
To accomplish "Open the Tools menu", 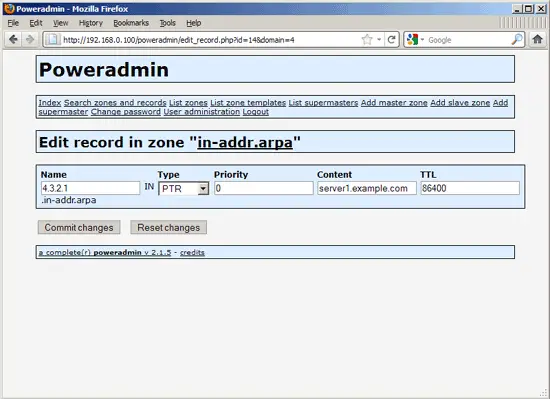I will 167,23.
